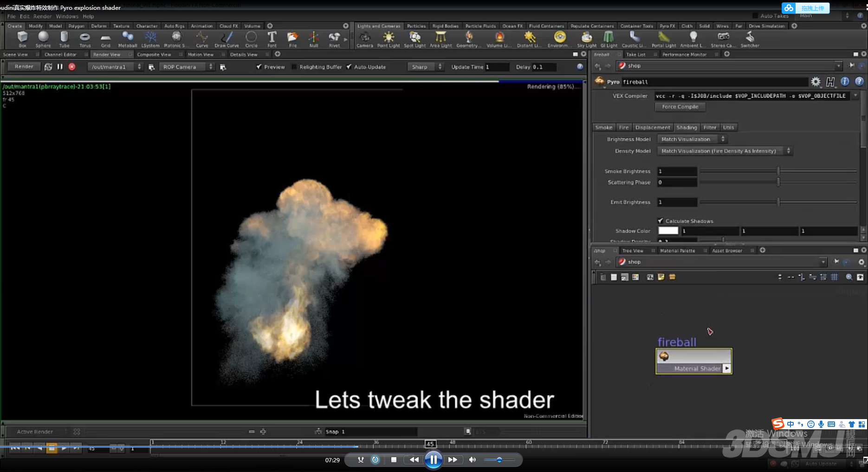Switch to the Displacement tab
Screen dimensions: 868x472
pyautogui.click(x=652, y=127)
